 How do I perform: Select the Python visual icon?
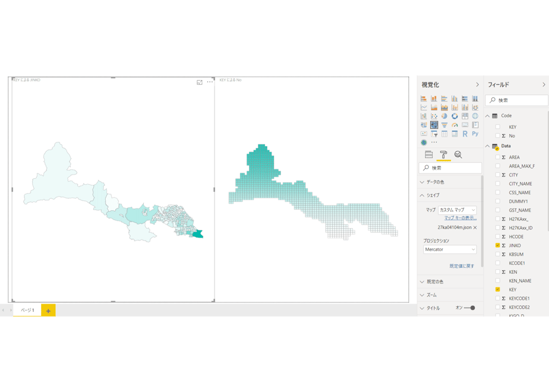[x=475, y=134]
